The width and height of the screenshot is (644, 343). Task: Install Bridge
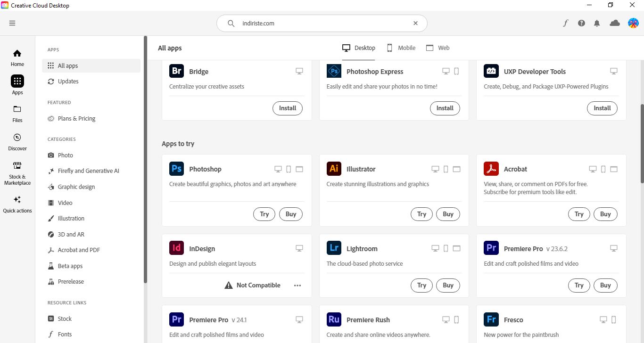click(x=288, y=108)
